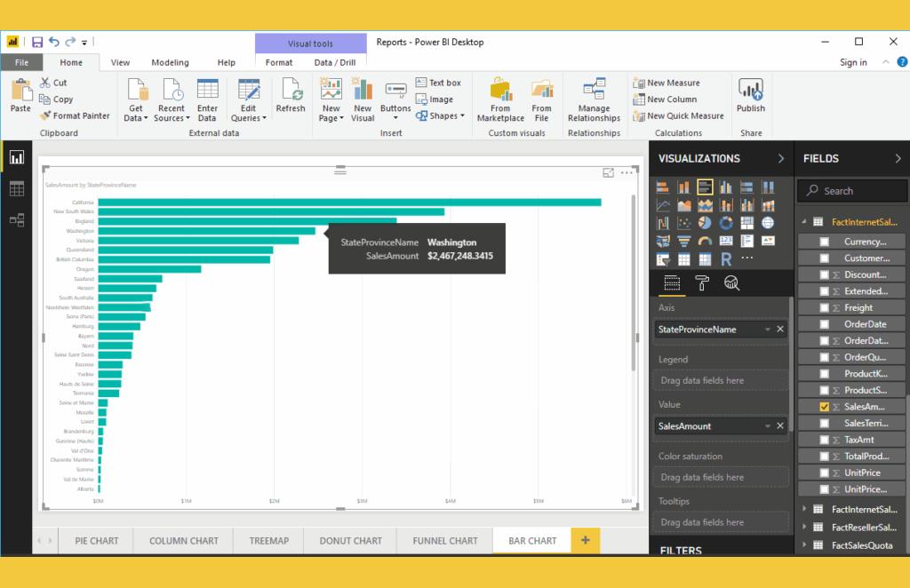Select the Stacked bar chart visualization

click(662, 187)
